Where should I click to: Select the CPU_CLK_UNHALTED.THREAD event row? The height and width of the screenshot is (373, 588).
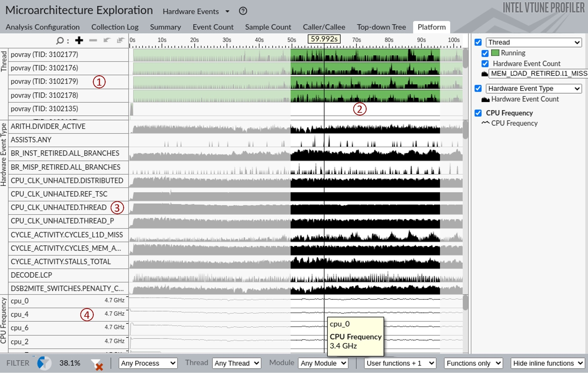pyautogui.click(x=68, y=207)
